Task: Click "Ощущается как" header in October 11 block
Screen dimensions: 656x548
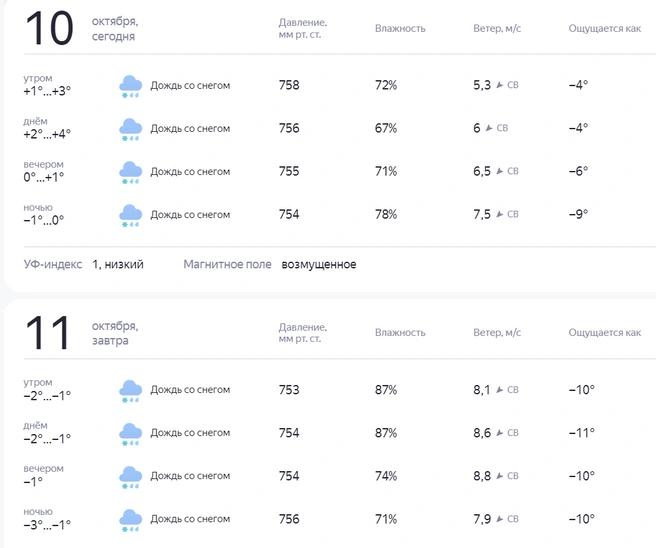Action: click(x=604, y=333)
